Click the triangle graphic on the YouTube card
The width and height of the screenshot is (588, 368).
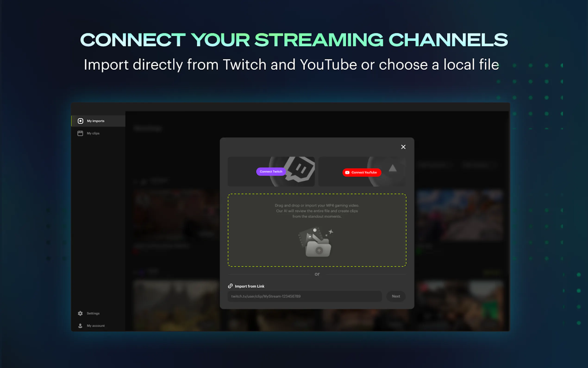pos(393,168)
